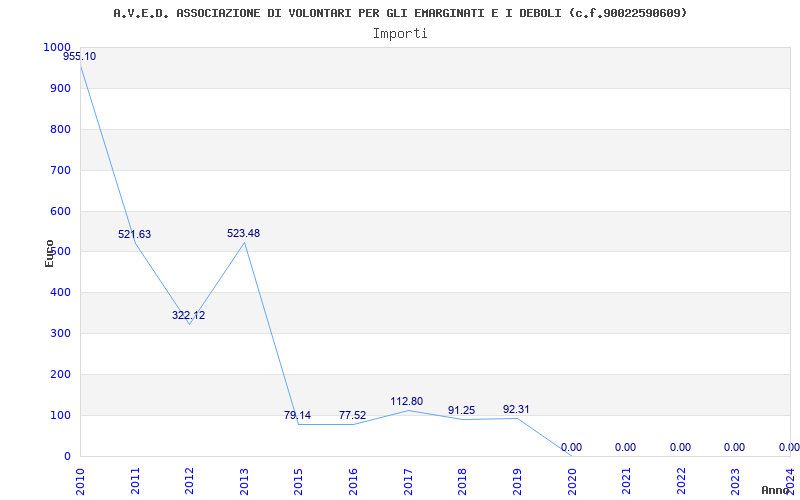Select the 521.63 value on the line
This screenshot has width=800, height=500.
click(x=134, y=235)
